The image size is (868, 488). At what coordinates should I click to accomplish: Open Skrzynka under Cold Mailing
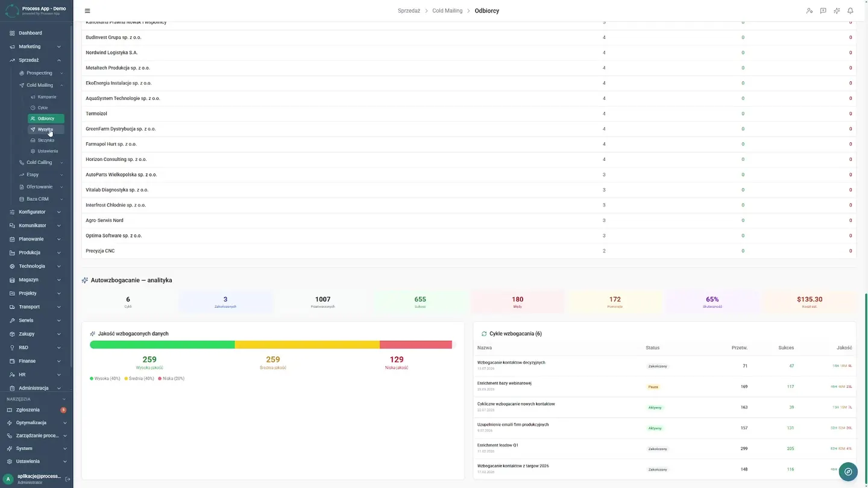(46, 140)
